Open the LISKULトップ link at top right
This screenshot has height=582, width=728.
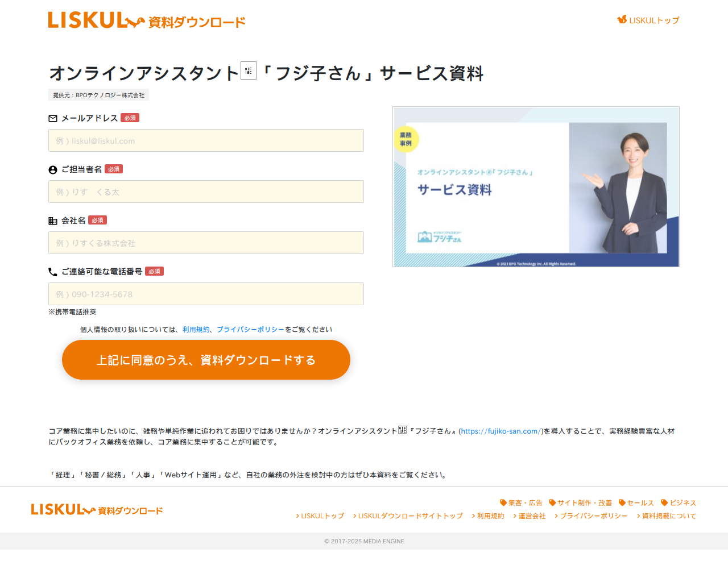[654, 20]
